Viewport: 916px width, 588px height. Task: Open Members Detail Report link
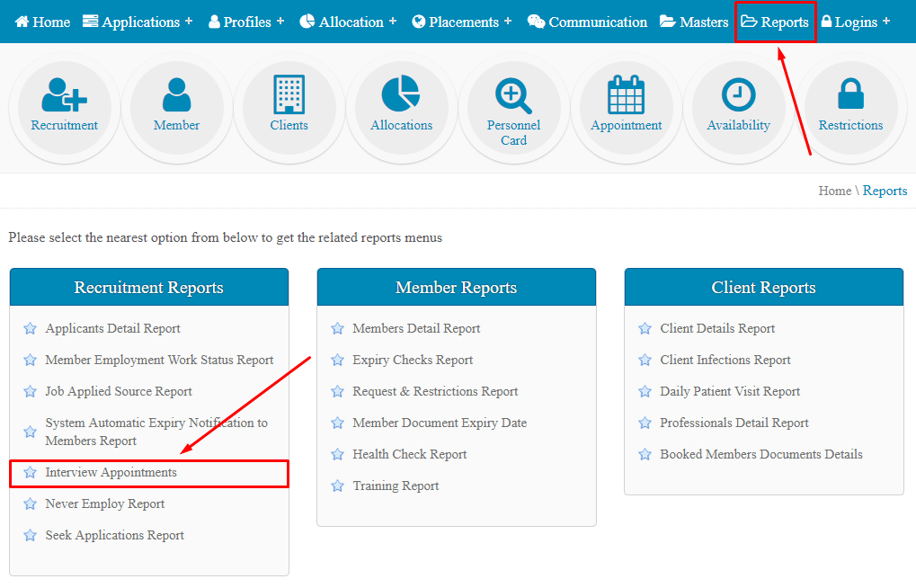point(416,328)
